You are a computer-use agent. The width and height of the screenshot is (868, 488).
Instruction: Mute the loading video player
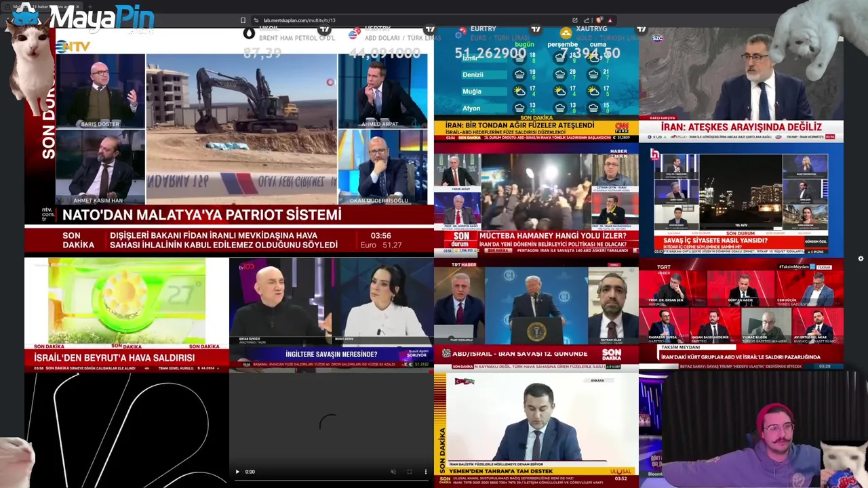[393, 472]
